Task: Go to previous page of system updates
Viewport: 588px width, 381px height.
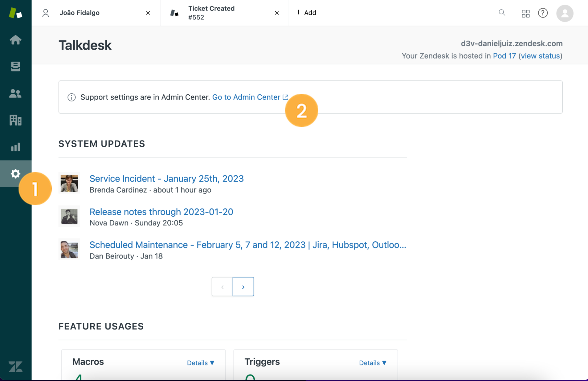Action: (x=222, y=287)
